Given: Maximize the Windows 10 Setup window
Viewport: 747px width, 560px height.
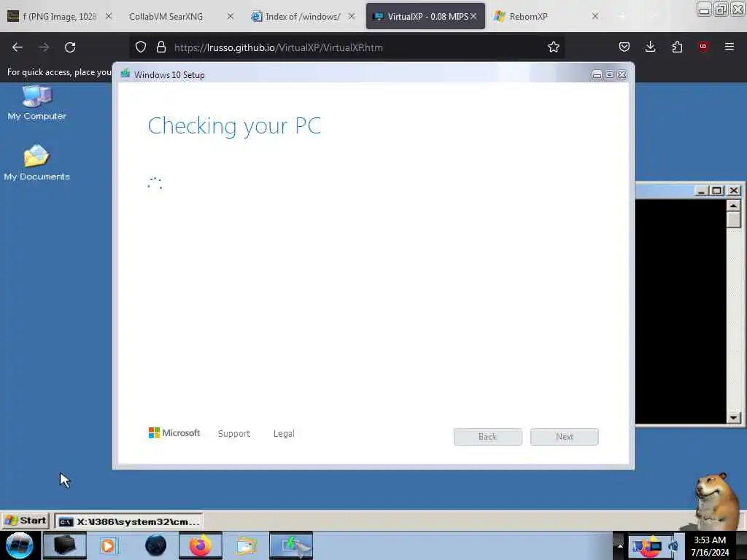Looking at the screenshot, I should click(609, 74).
